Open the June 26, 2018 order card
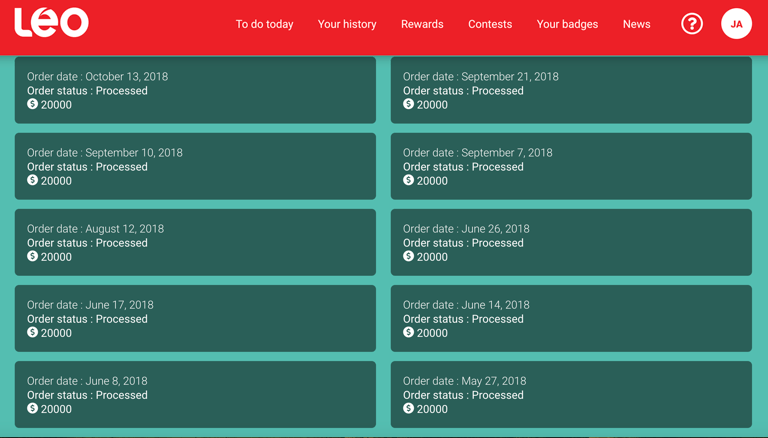The width and height of the screenshot is (768, 438). click(x=571, y=242)
